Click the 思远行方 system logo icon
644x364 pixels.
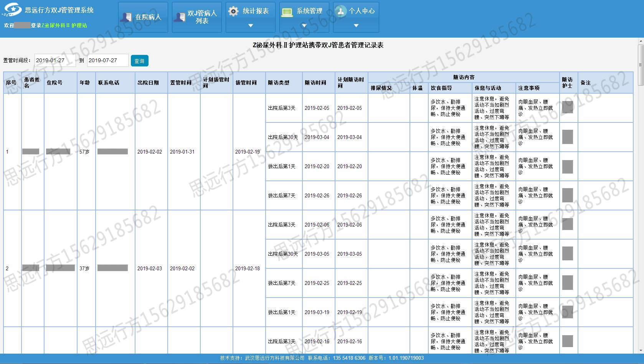pos(12,10)
